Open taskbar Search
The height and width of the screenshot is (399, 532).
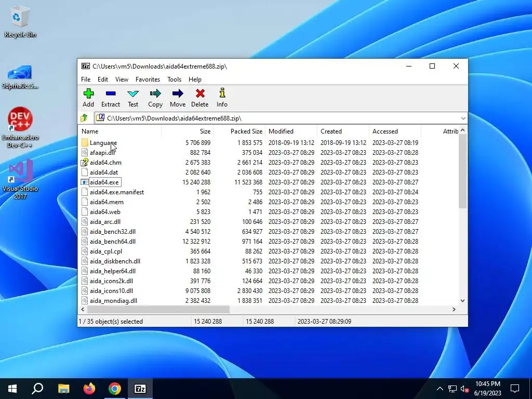[x=37, y=389]
